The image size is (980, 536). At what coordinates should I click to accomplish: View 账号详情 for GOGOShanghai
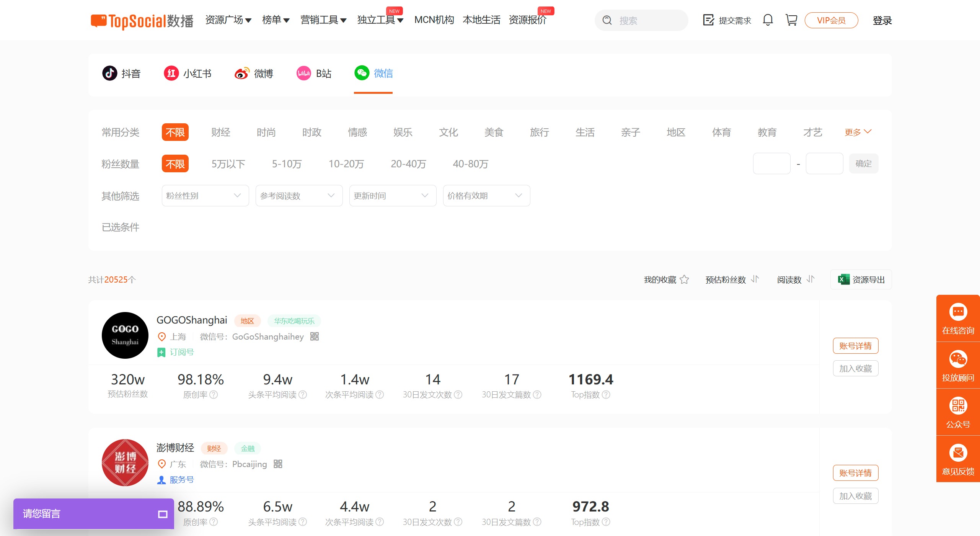click(856, 346)
